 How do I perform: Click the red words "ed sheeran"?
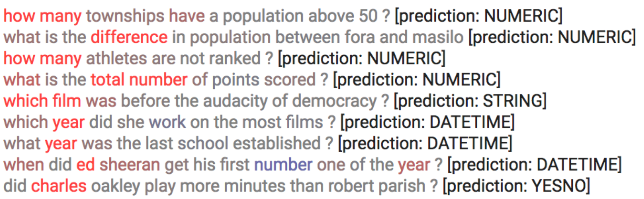(118, 165)
